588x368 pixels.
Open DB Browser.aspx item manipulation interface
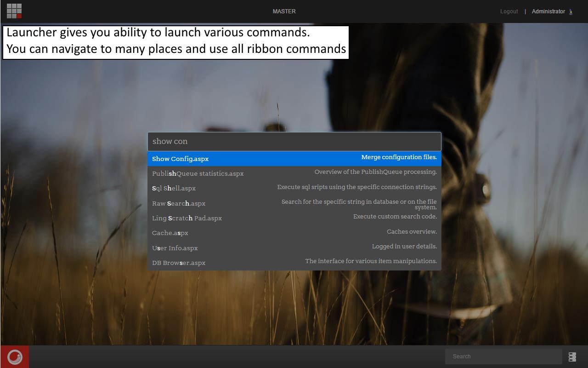(179, 263)
